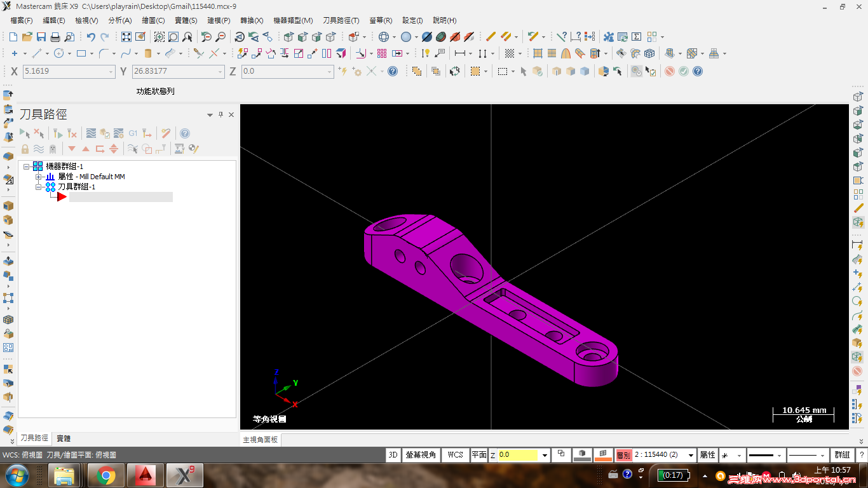Open the Z coordinate dropdown in AutoCursor bar
This screenshot has height=488, width=868.
[x=330, y=71]
